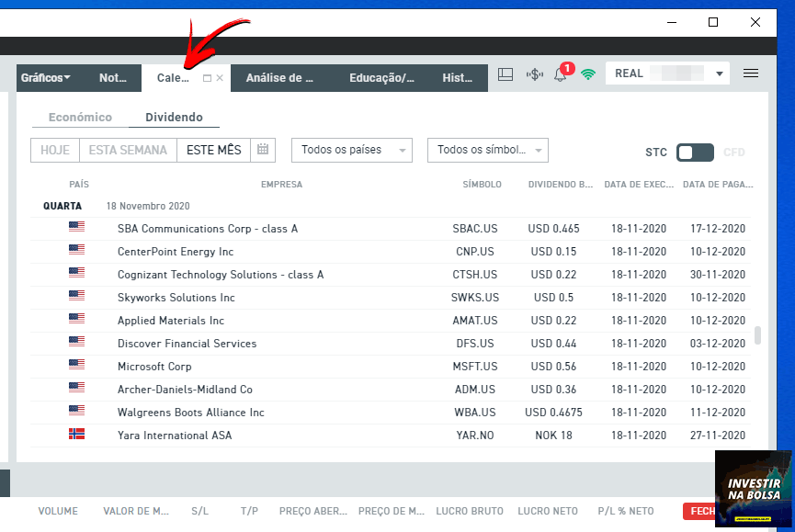The height and width of the screenshot is (532, 795).
Task: Select Cognizant Technology Solutions - class A
Action: [391, 275]
